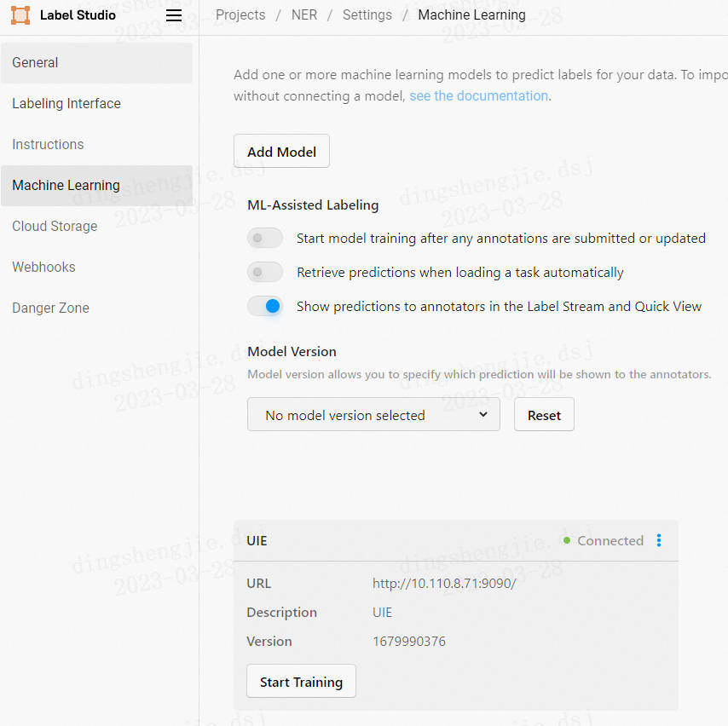
Task: Click the ML-Assisted Labeling heading
Action: coord(313,205)
